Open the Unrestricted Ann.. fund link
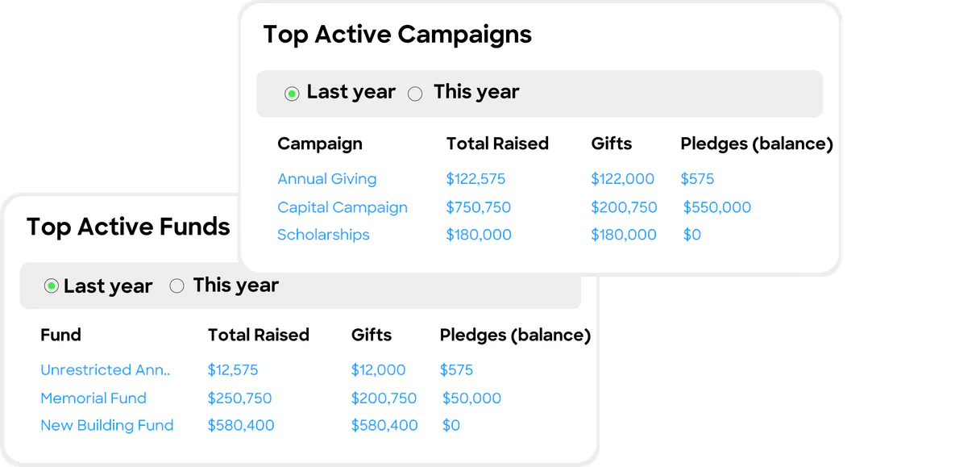 pos(105,370)
